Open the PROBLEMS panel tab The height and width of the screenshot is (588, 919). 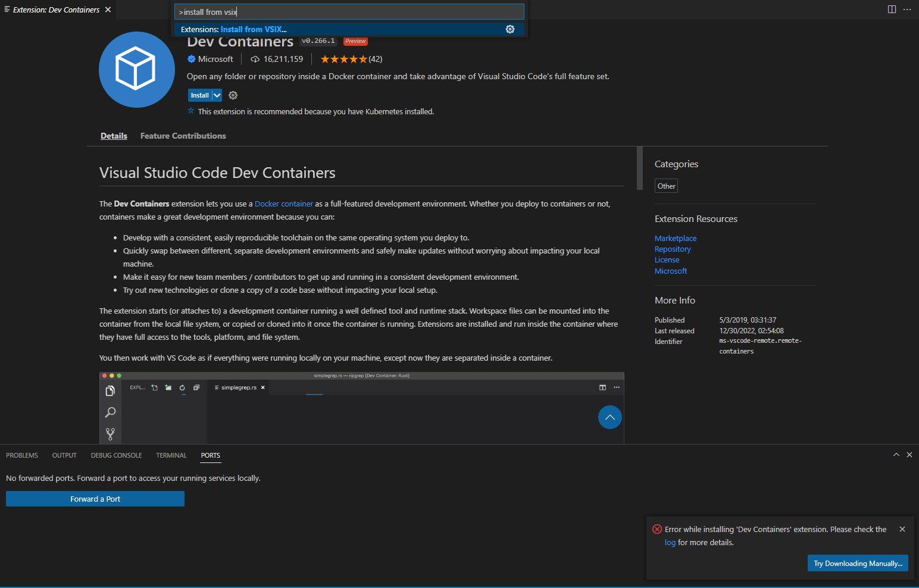coord(22,455)
